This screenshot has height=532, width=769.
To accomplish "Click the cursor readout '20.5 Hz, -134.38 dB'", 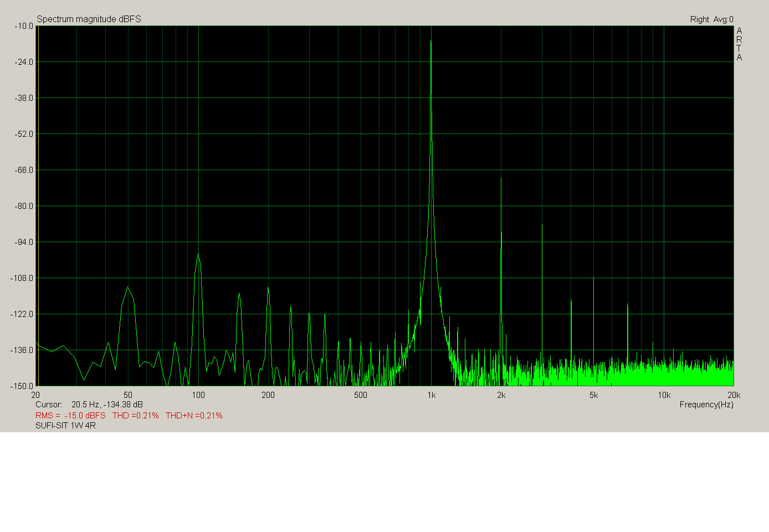I will [x=107, y=405].
